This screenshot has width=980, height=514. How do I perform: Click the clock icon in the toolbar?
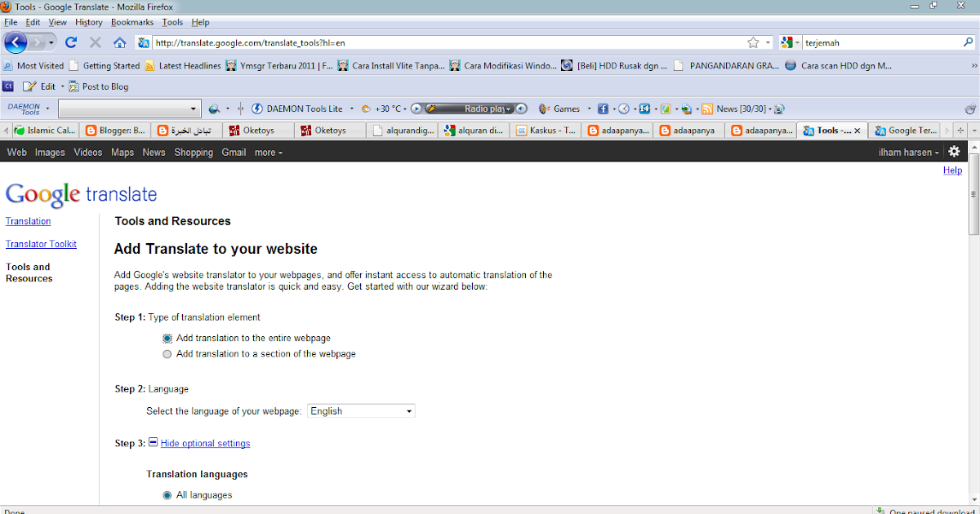624,109
